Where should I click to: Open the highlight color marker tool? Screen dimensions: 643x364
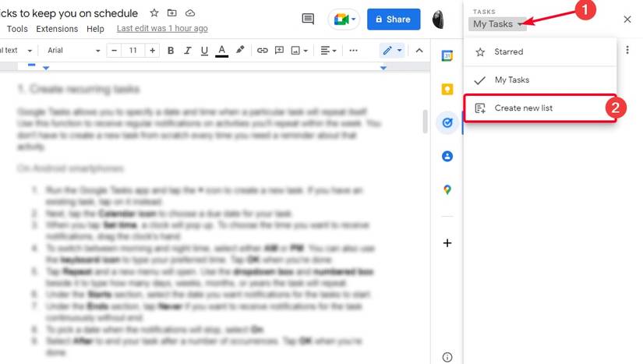(x=240, y=50)
